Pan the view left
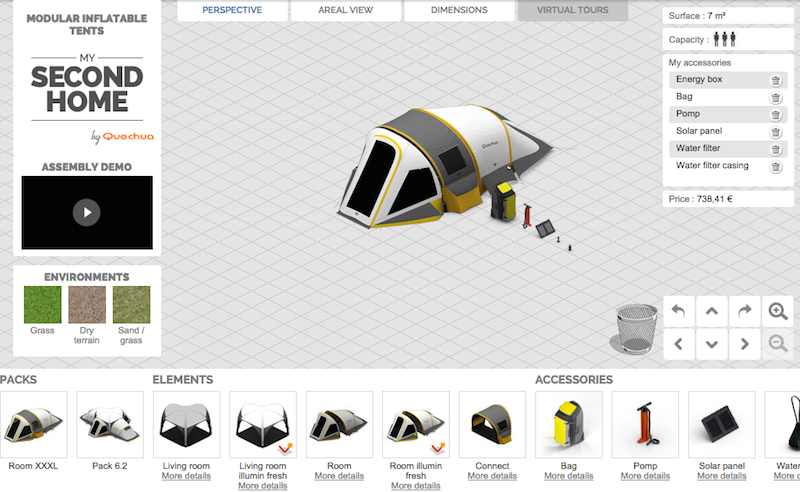Image resolution: width=800 pixels, height=492 pixels. click(679, 344)
